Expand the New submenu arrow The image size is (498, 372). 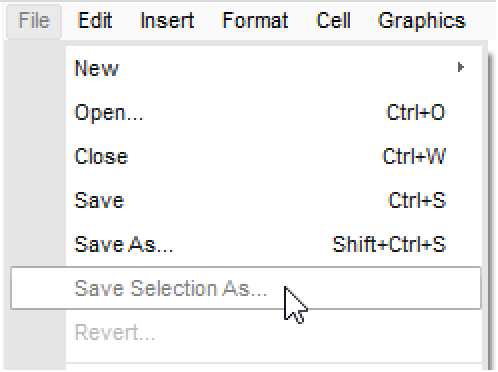461,68
